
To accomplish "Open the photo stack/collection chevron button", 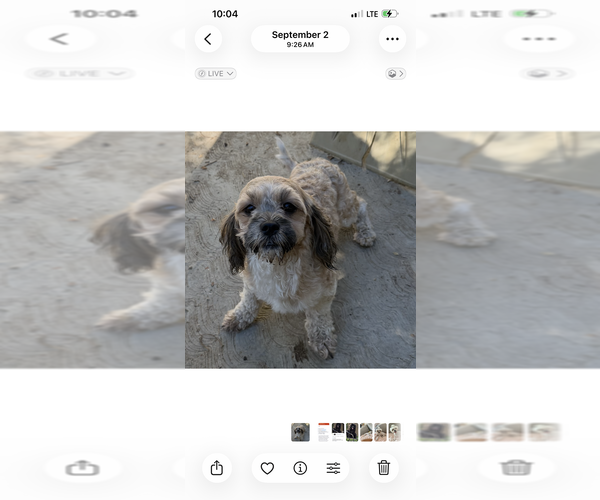I will (x=395, y=73).
